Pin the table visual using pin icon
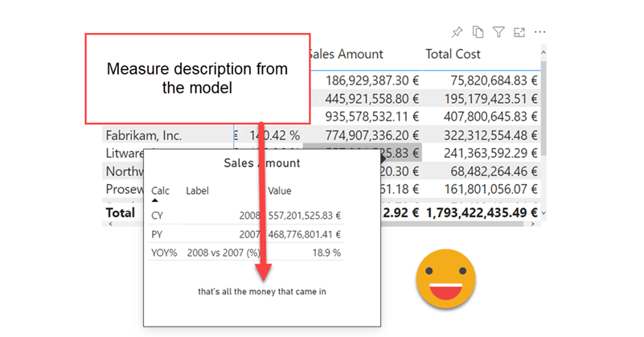 [457, 32]
